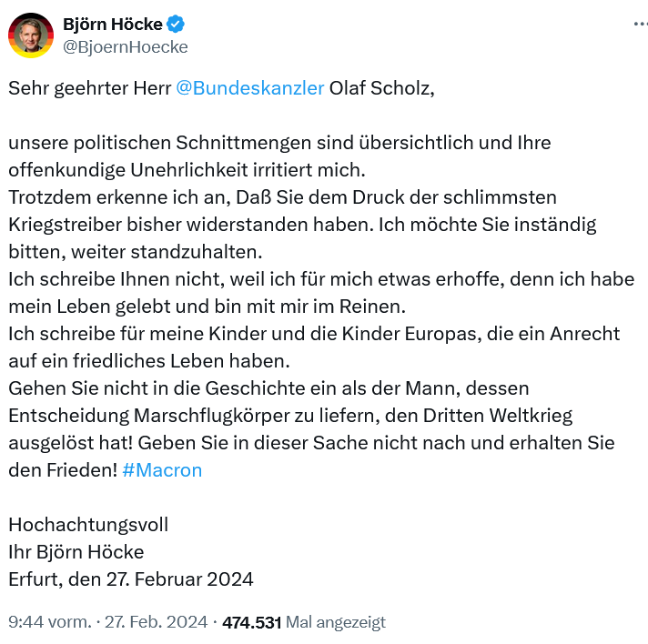Open the @BjoernHoecke handle link
Screen dimensions: 648x644
[x=125, y=46]
